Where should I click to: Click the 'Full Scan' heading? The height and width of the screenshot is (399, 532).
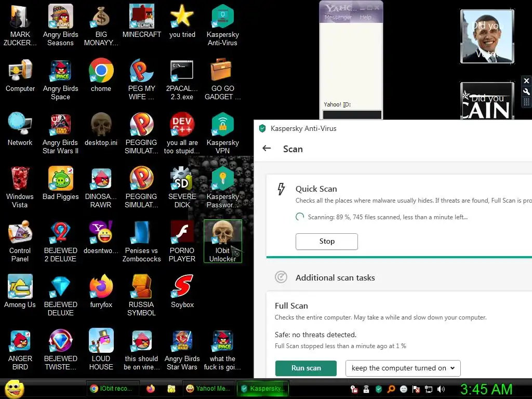291,305
